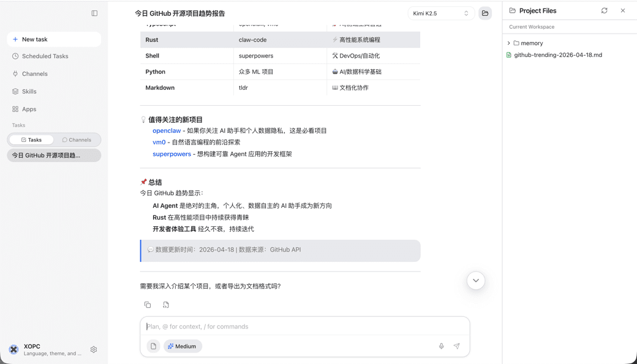This screenshot has height=364, width=637.
Task: Retry the assistant's response
Action: click(x=165, y=304)
